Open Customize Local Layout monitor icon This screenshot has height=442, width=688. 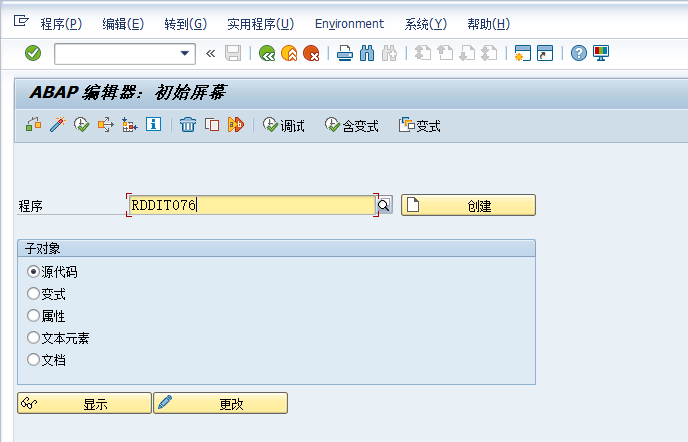(601, 54)
